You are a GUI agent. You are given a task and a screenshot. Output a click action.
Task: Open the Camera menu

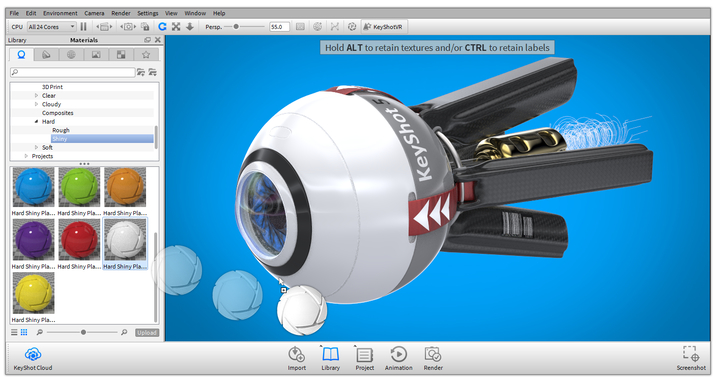pos(95,13)
